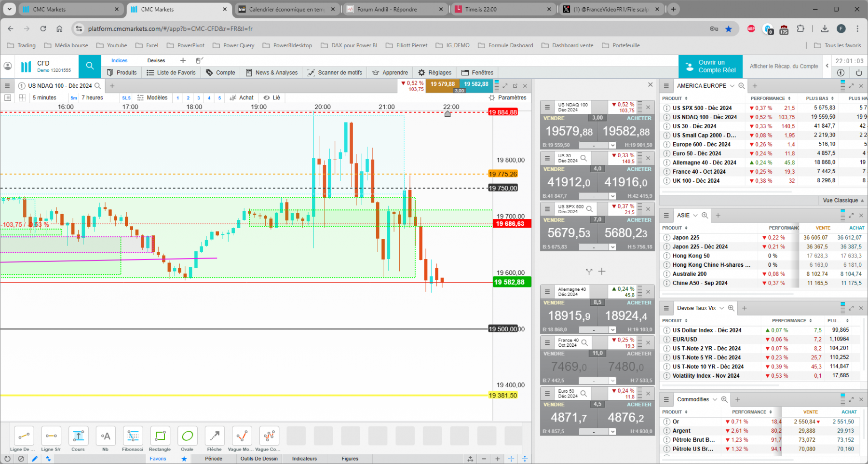Switch to the Indicateurs tab
The image size is (868, 464).
305,459
